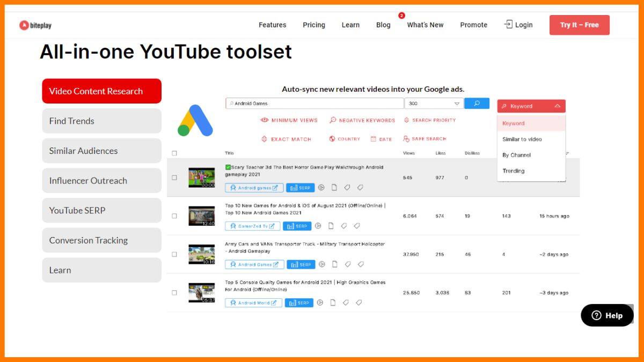Click play icon in Top 10 New Games row
This screenshot has height=362, width=644.
pyautogui.click(x=318, y=226)
